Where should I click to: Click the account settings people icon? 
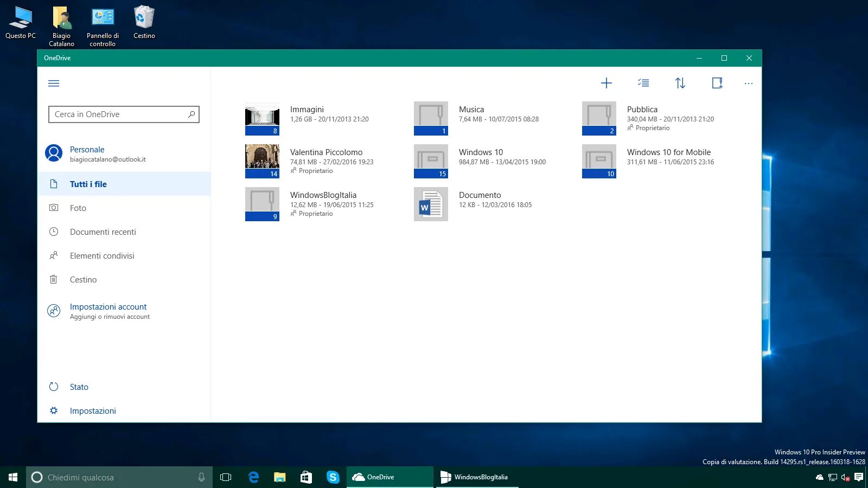pos(54,311)
